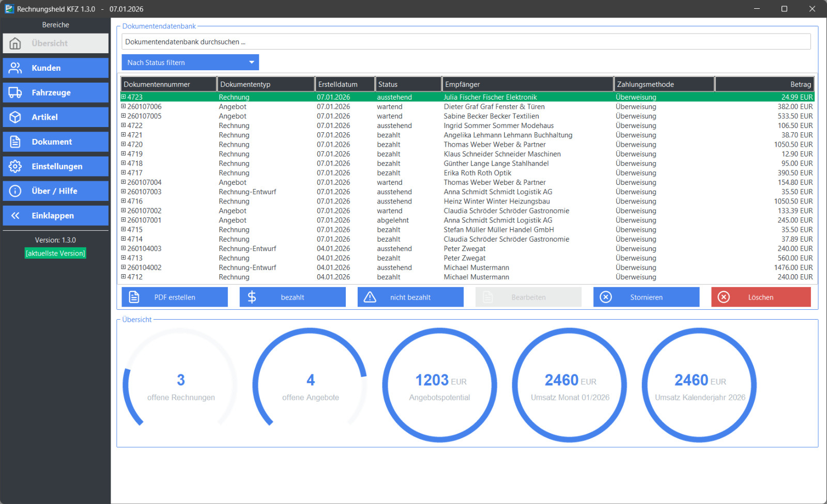Click the offene Angebote progress ring
Viewport: 827px width, 504px height.
(x=310, y=385)
